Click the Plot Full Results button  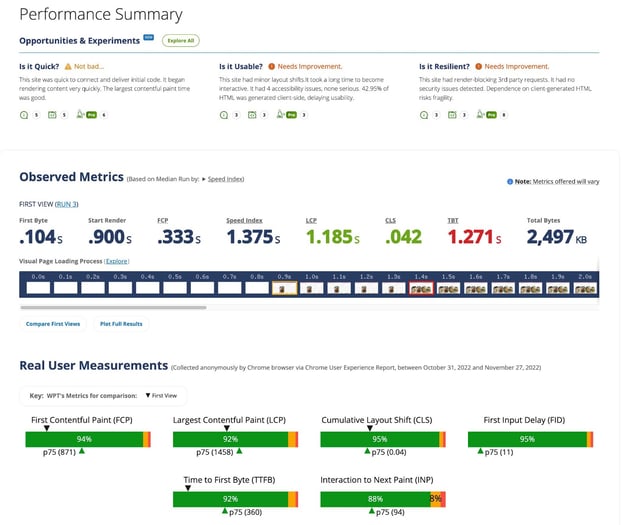click(121, 324)
